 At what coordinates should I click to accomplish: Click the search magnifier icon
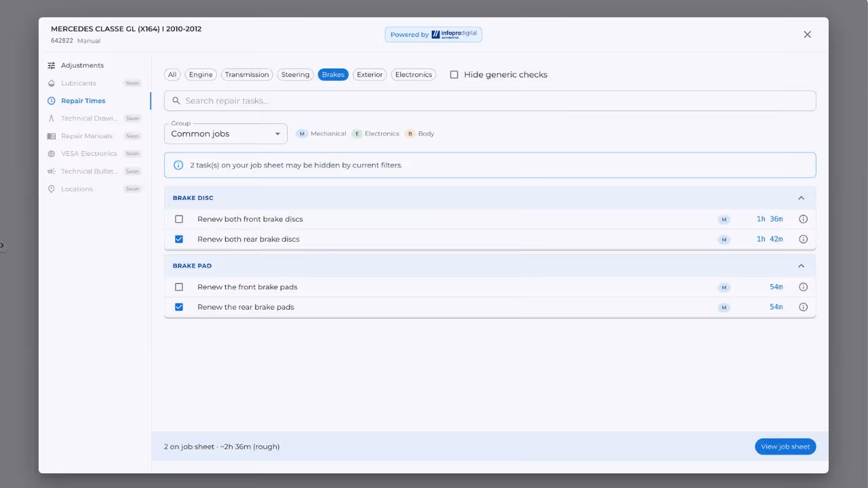point(176,101)
